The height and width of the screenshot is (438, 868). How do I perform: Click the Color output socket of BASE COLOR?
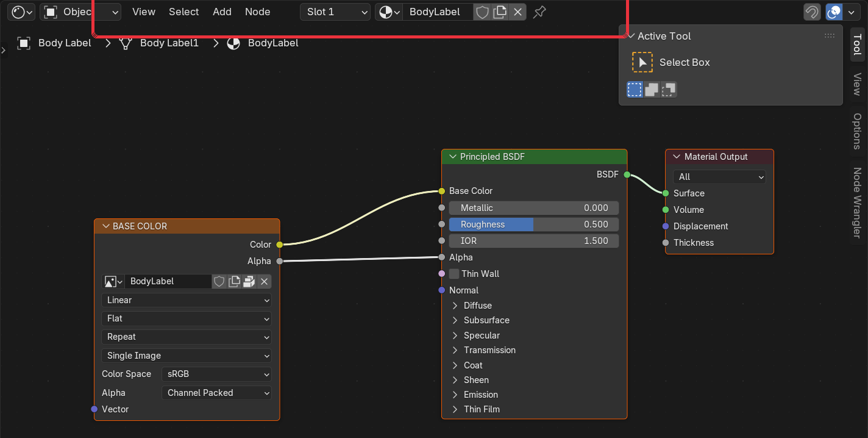[x=279, y=245]
